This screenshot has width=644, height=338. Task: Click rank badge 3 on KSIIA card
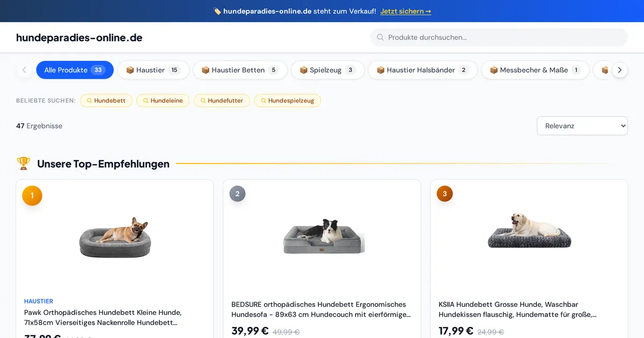445,194
